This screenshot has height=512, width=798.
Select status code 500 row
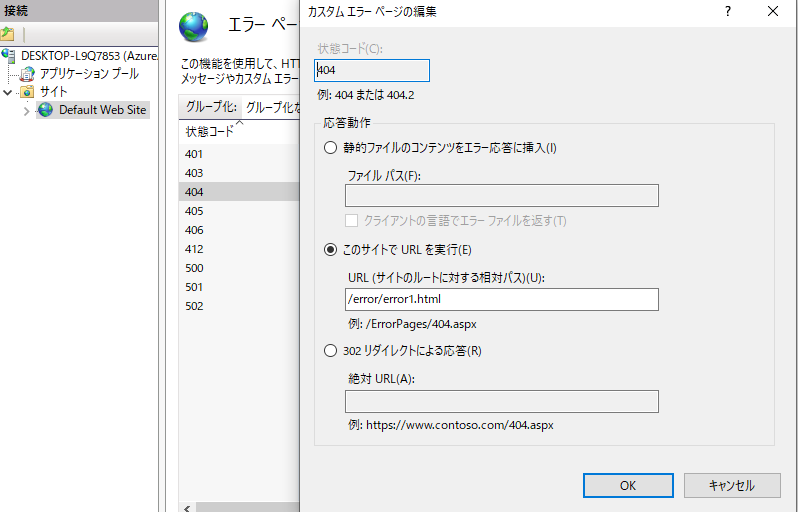coord(239,268)
